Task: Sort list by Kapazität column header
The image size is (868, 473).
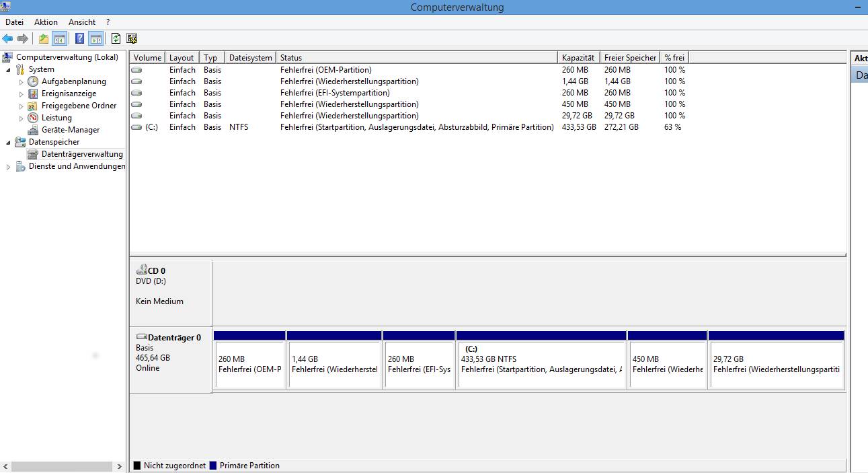Action: coord(579,58)
